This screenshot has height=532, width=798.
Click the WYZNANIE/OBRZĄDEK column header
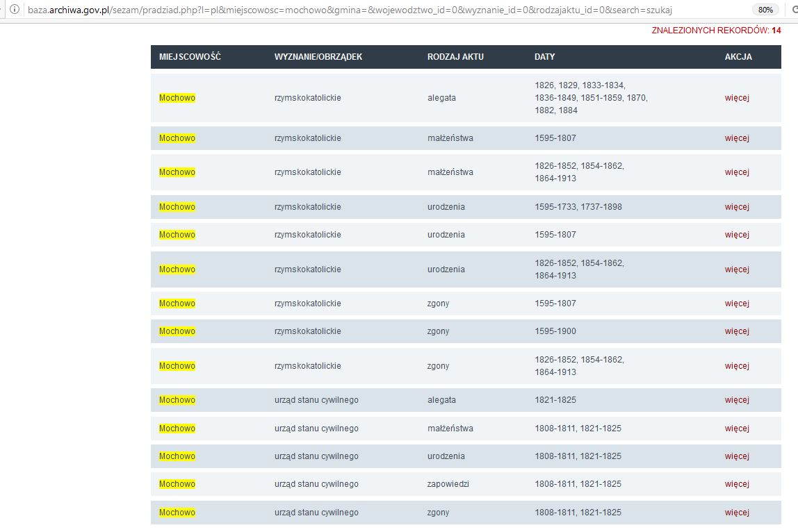318,57
